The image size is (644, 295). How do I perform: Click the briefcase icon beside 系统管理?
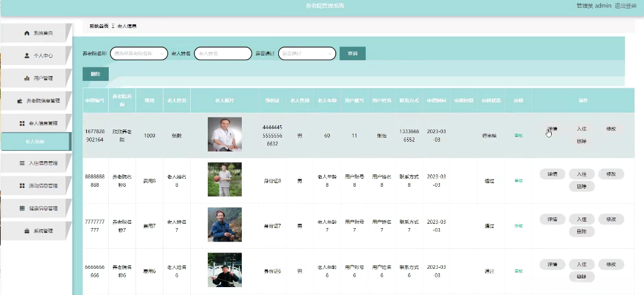point(27,231)
